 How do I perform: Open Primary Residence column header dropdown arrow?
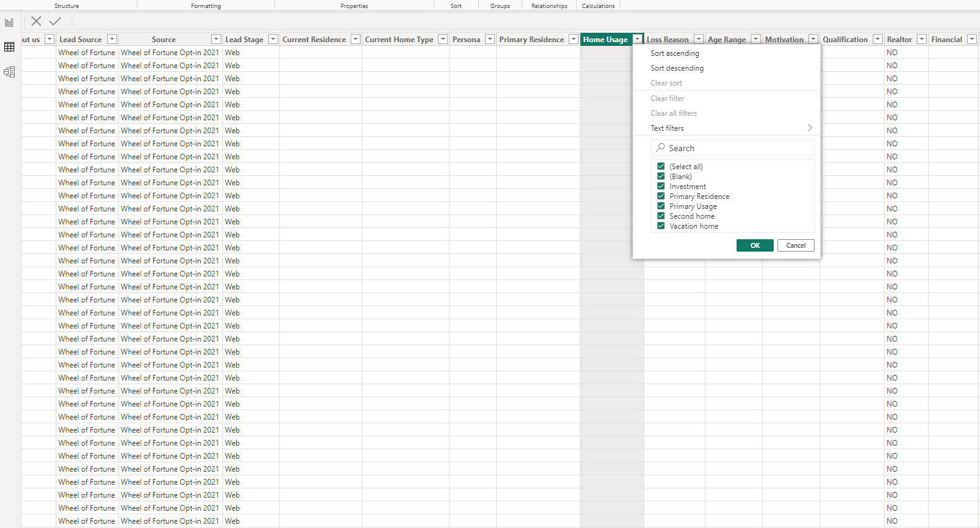pos(574,39)
